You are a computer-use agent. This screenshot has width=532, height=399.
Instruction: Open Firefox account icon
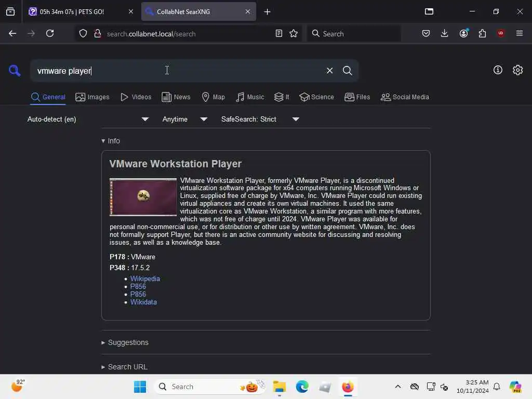click(464, 33)
